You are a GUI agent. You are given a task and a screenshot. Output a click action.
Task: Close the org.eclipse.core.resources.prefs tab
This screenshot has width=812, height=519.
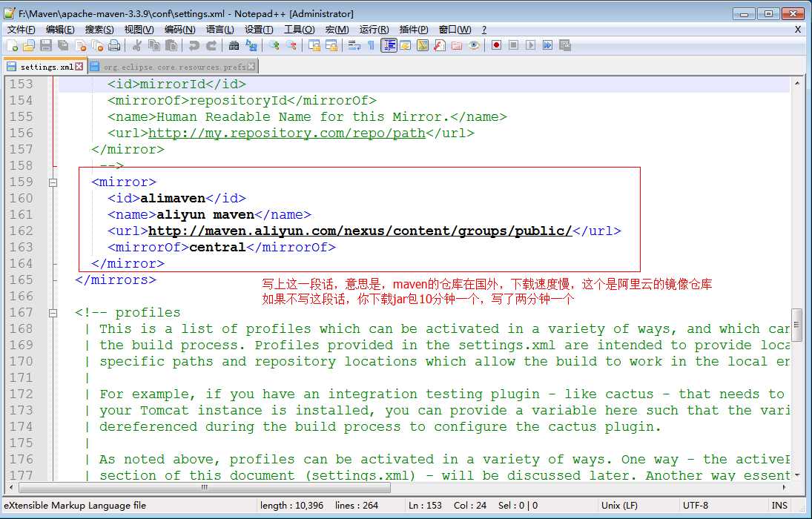[x=251, y=66]
